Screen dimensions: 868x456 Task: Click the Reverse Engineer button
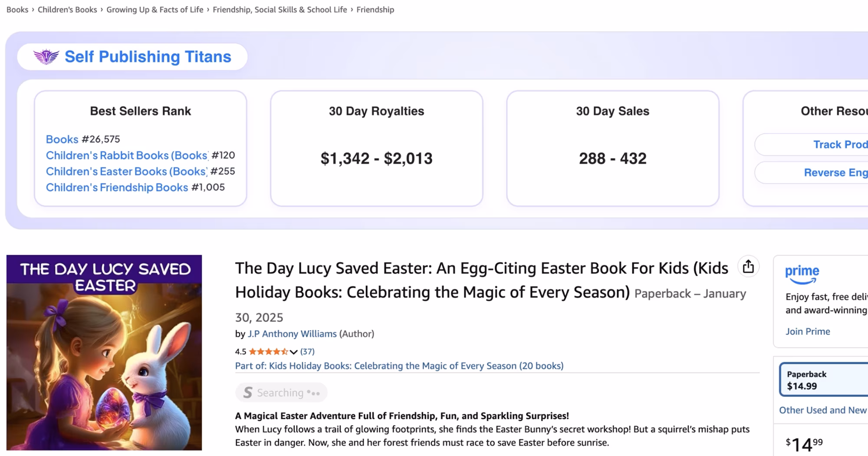pyautogui.click(x=835, y=172)
